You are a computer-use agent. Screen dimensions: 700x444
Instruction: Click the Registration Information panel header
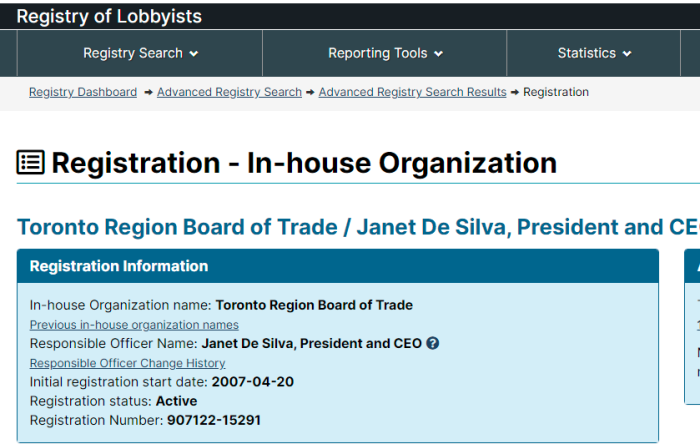point(338,266)
